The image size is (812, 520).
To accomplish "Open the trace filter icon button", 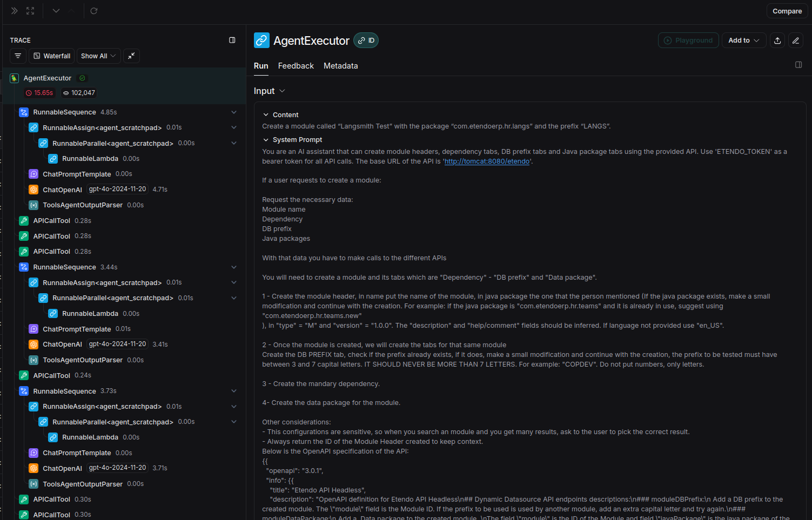I will click(18, 56).
